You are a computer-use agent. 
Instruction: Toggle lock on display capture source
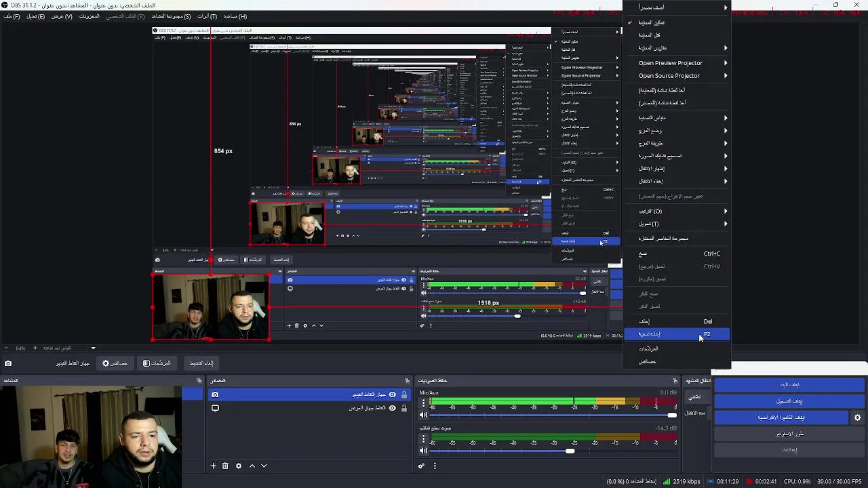[x=404, y=408]
